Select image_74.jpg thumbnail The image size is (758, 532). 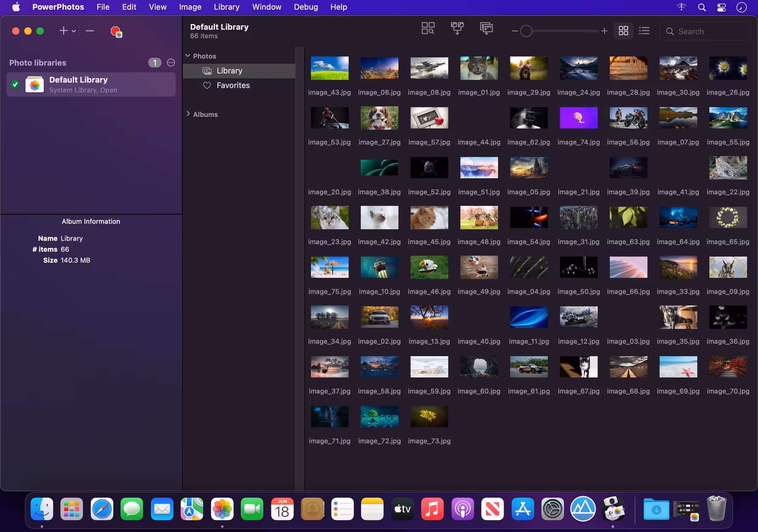pyautogui.click(x=579, y=118)
